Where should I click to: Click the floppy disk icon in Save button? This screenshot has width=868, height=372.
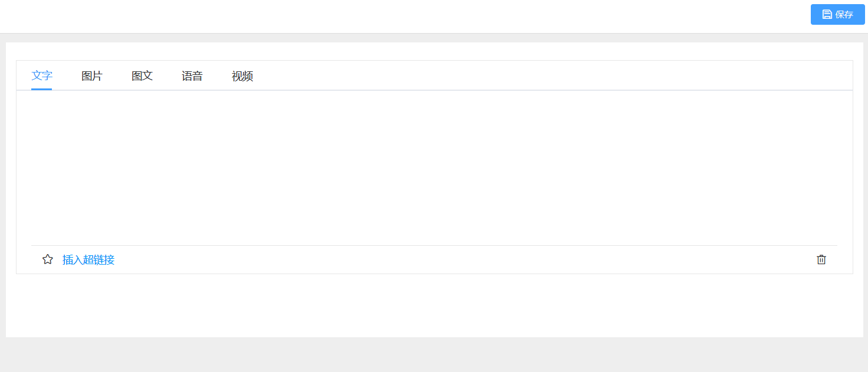[x=827, y=14]
